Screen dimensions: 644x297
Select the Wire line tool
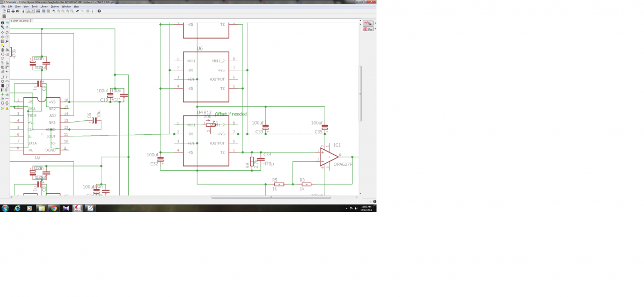[3, 77]
